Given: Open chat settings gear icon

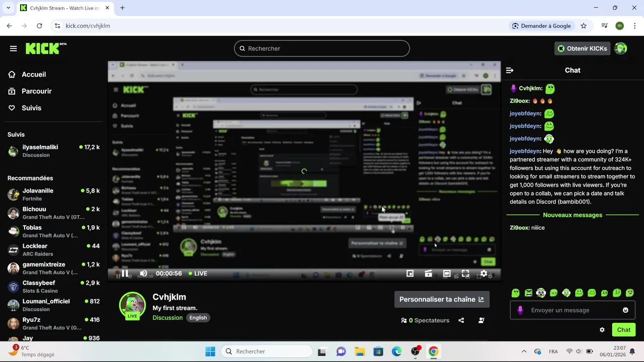Looking at the screenshot, I should [x=602, y=330].
